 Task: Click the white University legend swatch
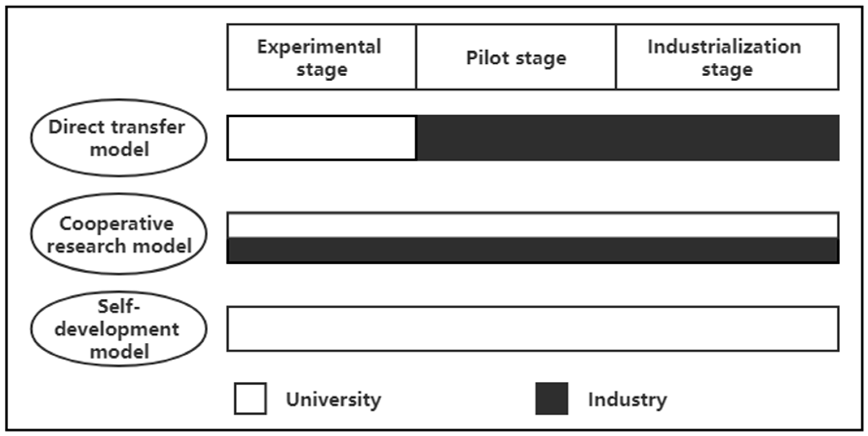coord(250,399)
